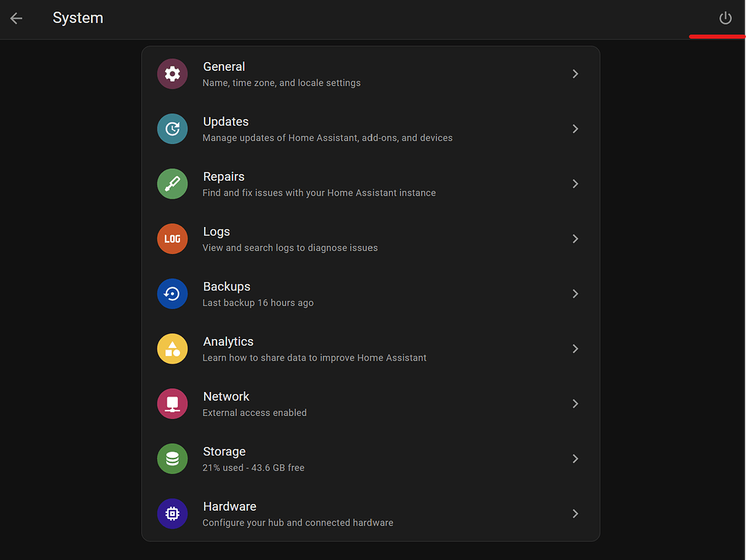Click the chevron beside Storage
This screenshot has height=560, width=746.
coord(575,458)
